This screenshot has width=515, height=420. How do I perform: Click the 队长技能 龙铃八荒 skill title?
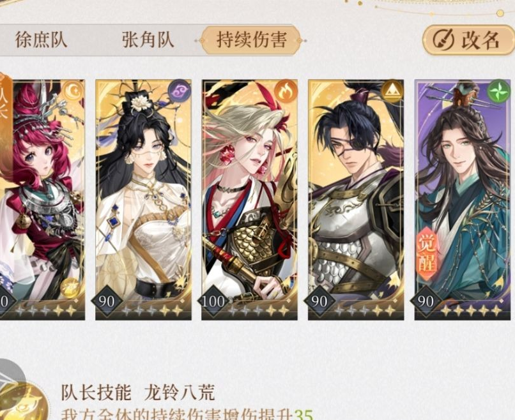pos(138,392)
